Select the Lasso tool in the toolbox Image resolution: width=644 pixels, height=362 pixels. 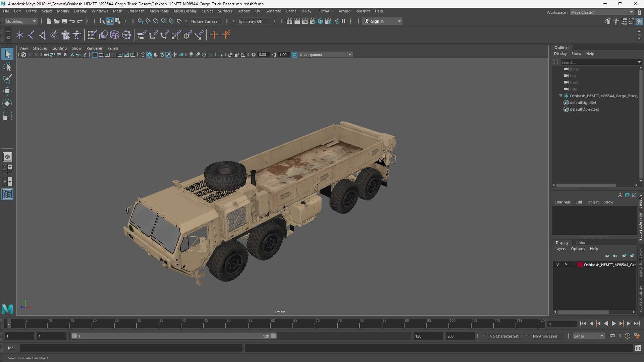pyautogui.click(x=7, y=67)
